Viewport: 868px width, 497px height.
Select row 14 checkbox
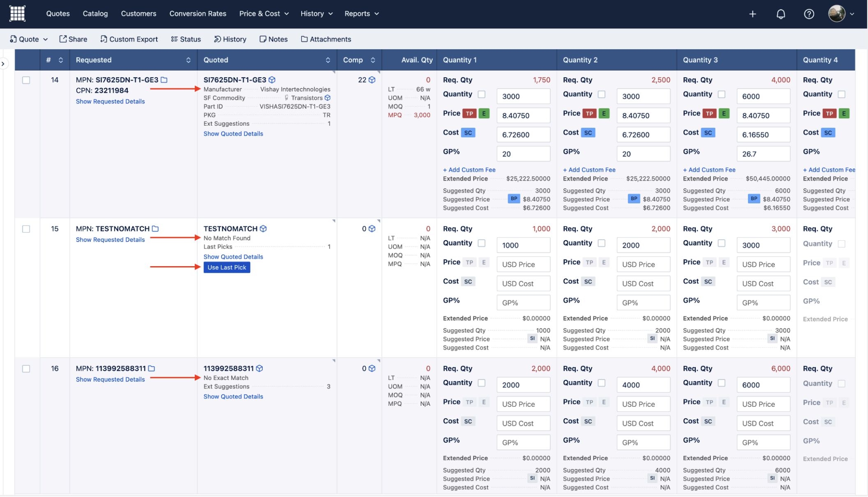[x=26, y=80]
